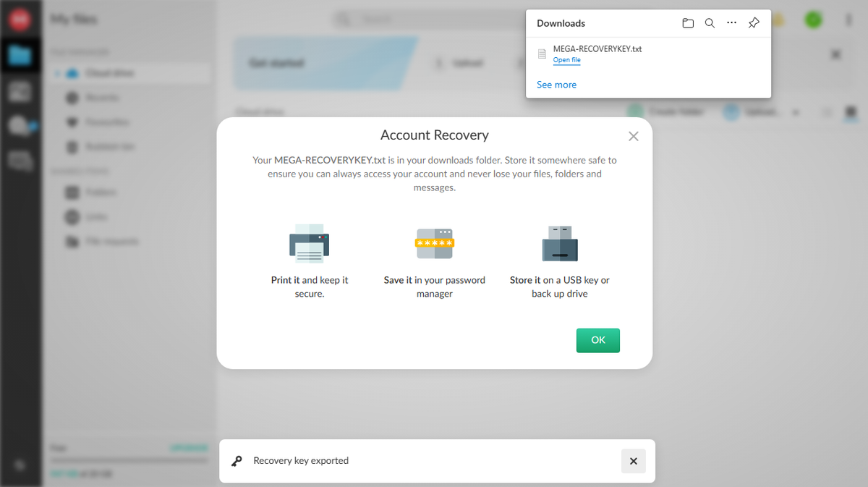The image size is (868, 487).
Task: Pin the Downloads popup open
Action: point(754,22)
